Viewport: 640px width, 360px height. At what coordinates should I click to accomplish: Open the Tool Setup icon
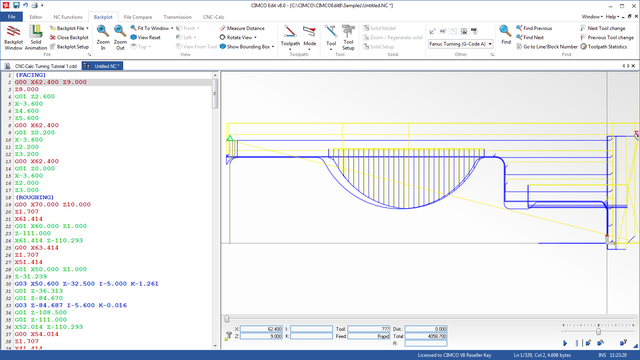coord(348,37)
